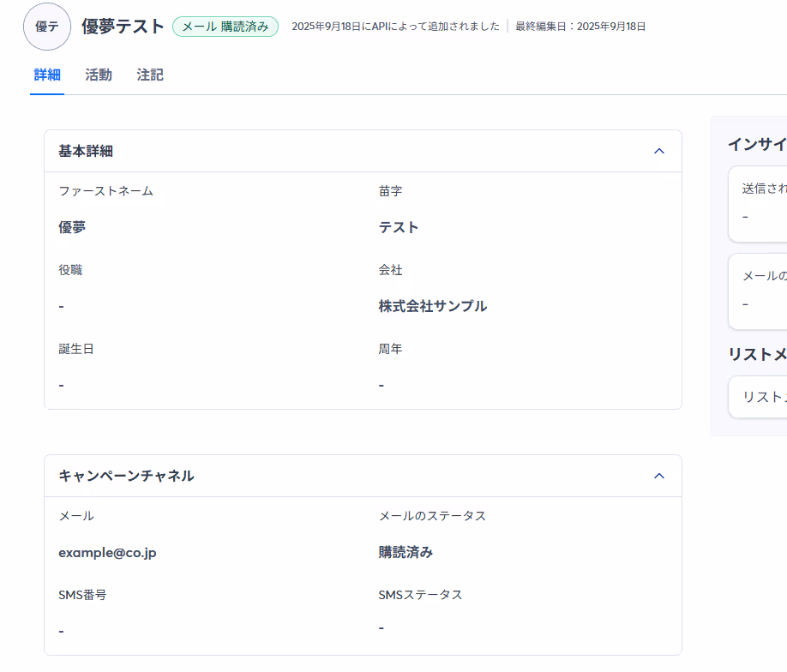This screenshot has height=672, width=787.
Task: Open the 注記 tab
Action: (x=150, y=75)
